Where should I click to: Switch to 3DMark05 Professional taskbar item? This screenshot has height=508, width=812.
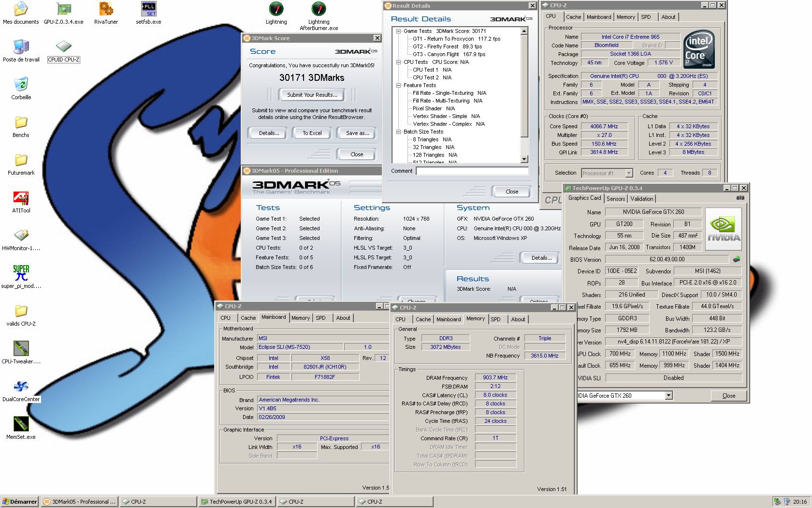click(80, 502)
